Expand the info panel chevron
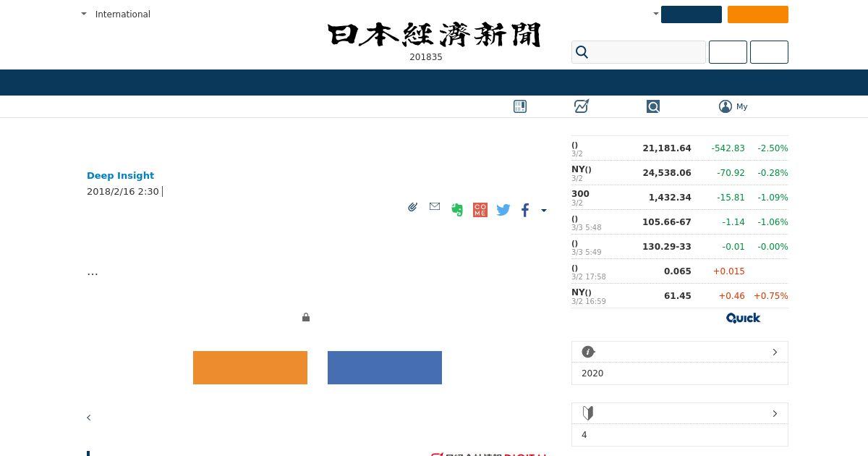Image resolution: width=868 pixels, height=456 pixels. click(x=775, y=352)
